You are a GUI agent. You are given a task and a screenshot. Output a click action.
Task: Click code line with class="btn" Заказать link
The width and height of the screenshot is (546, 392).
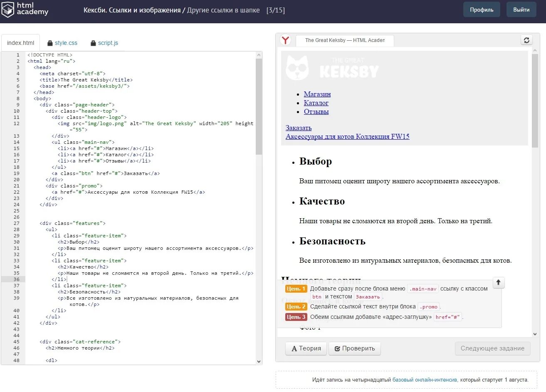point(106,173)
